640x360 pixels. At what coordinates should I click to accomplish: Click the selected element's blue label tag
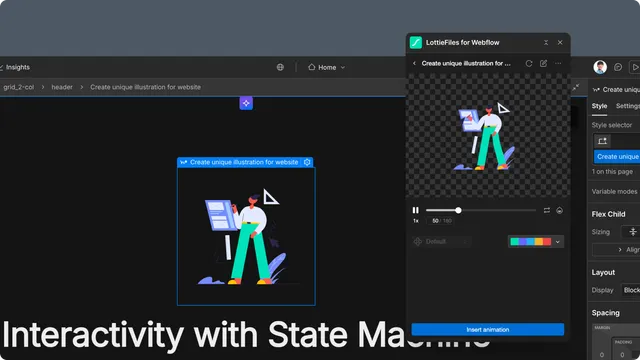point(245,162)
